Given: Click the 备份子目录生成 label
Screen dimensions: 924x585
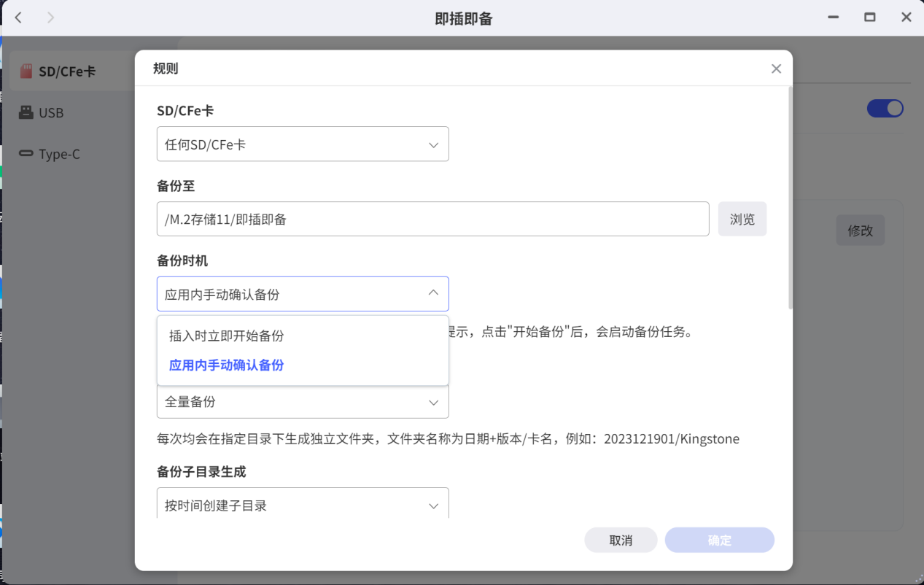Looking at the screenshot, I should 201,472.
